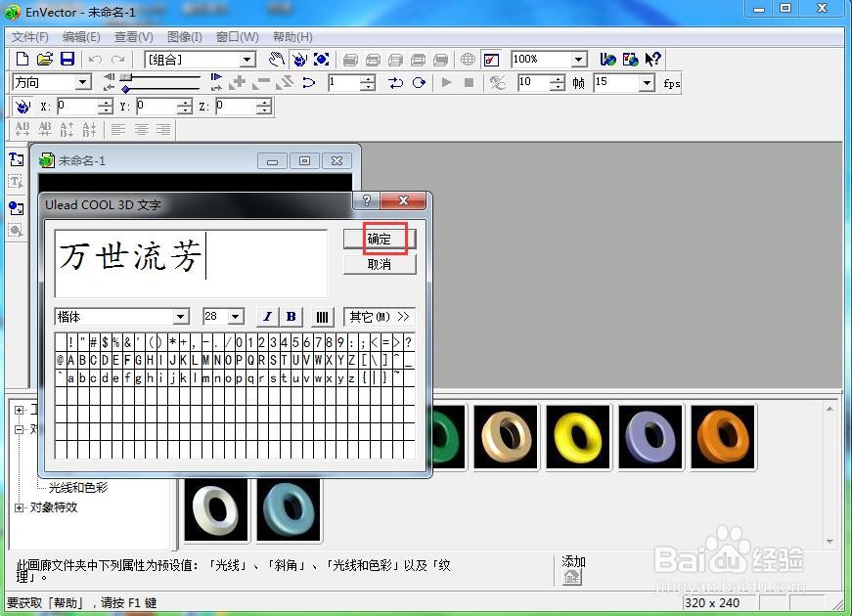Expand the topmost tree node in the gallery tree
852x616 pixels.
click(19, 410)
